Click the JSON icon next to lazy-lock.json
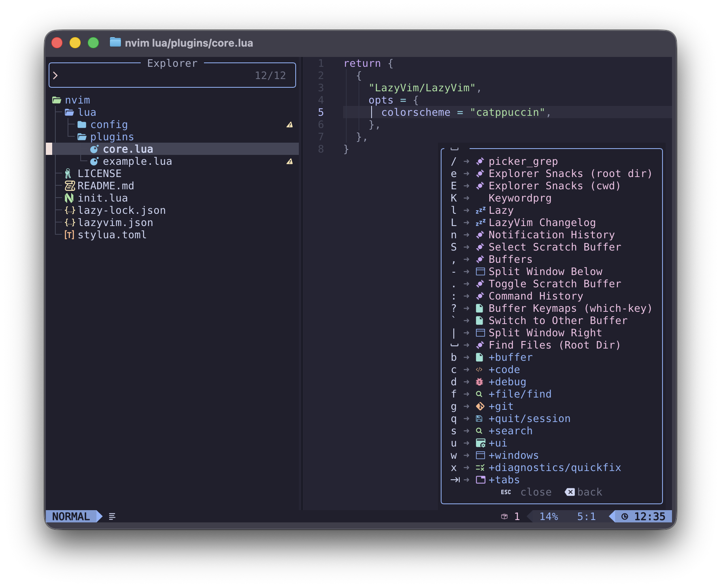Viewport: 721px width, 588px height. [x=70, y=210]
